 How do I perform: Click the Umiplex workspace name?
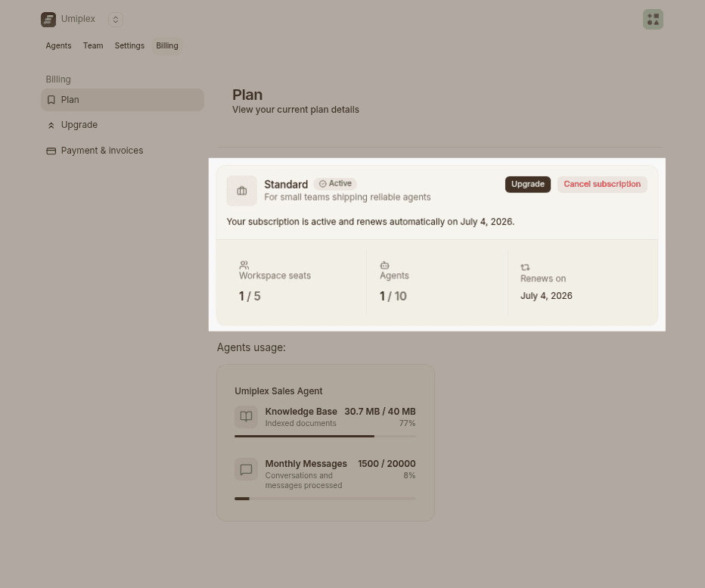click(78, 19)
